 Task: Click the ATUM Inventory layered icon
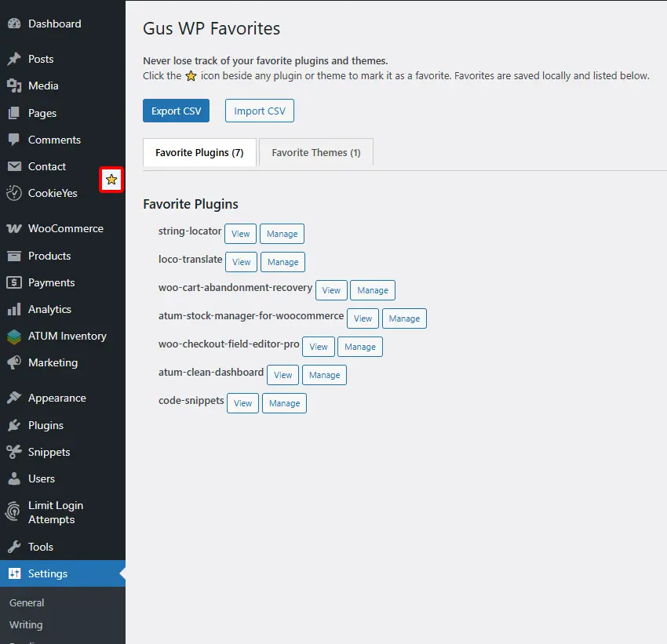13,337
